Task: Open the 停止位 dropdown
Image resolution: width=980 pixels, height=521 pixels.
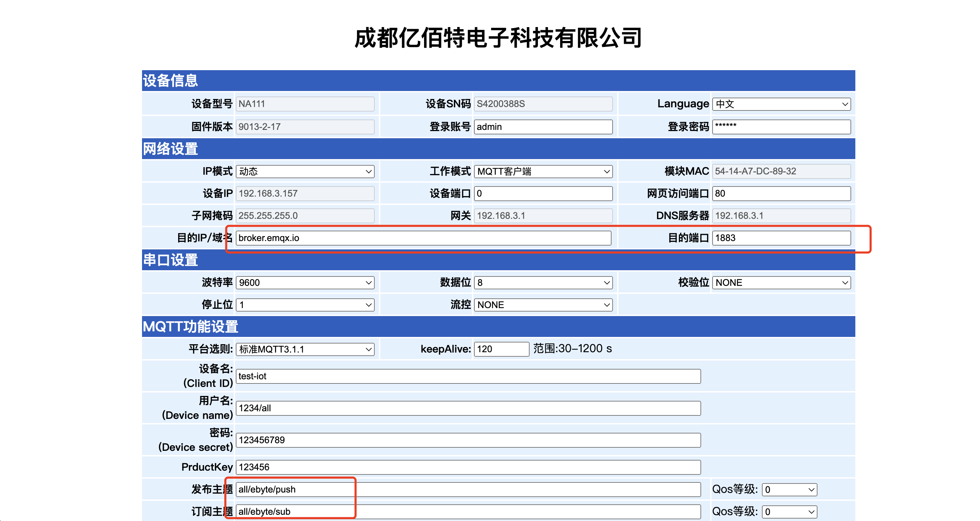Action: pos(304,305)
